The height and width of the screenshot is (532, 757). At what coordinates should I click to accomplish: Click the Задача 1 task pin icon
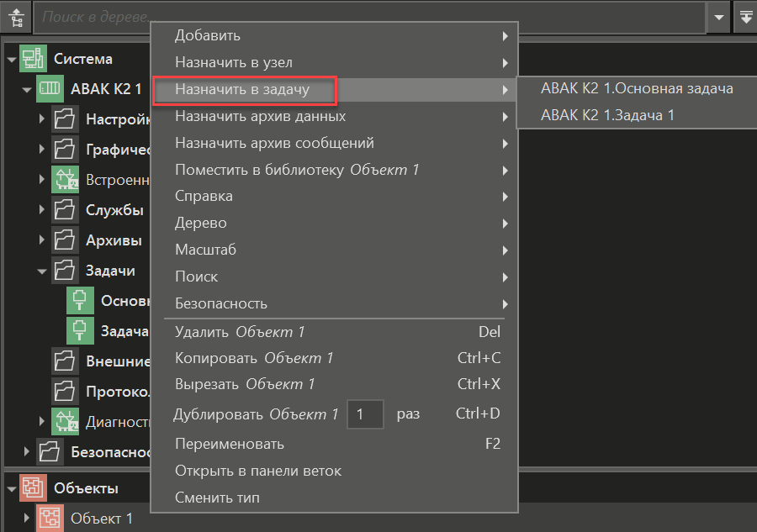tap(80, 331)
